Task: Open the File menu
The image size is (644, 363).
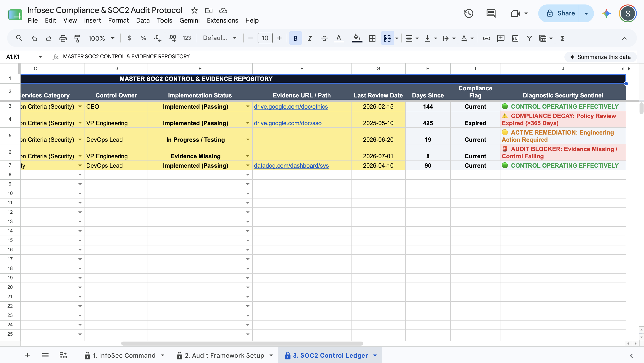Action: pyautogui.click(x=33, y=21)
